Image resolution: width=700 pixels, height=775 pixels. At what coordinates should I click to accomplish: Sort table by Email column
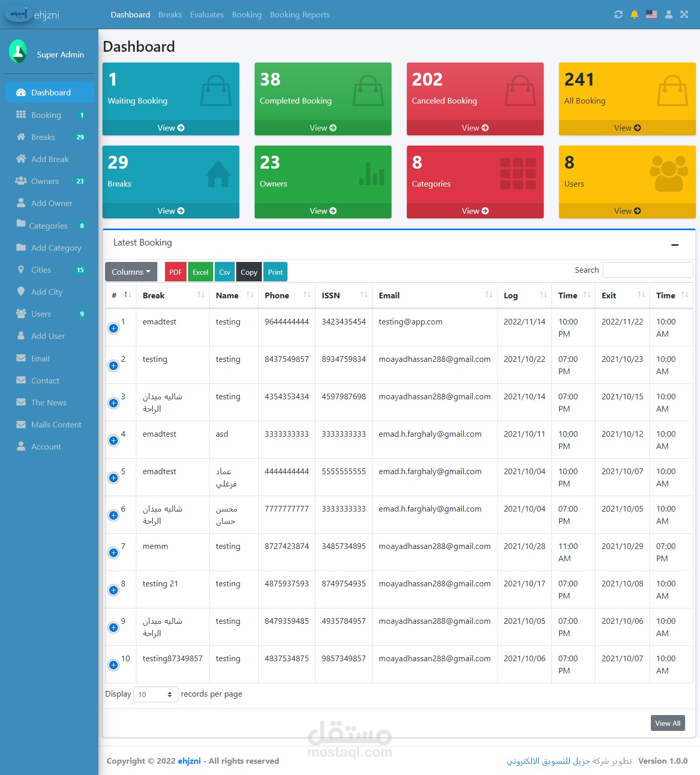coord(435,295)
